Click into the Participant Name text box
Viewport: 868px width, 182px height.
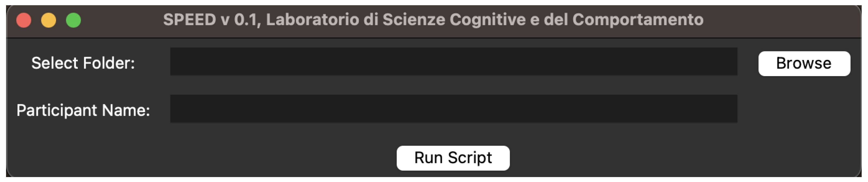453,109
